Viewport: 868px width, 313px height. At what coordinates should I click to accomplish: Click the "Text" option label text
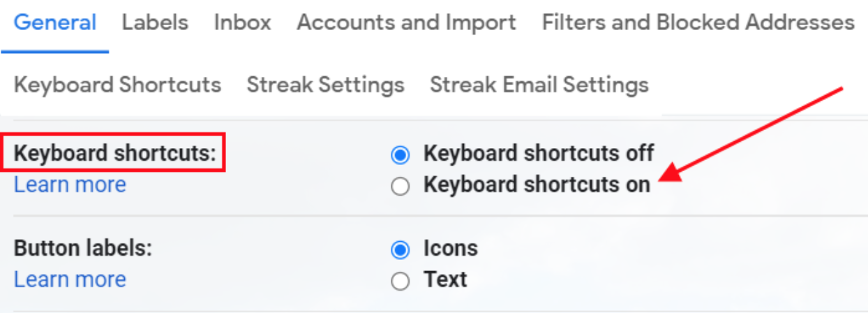point(444,280)
